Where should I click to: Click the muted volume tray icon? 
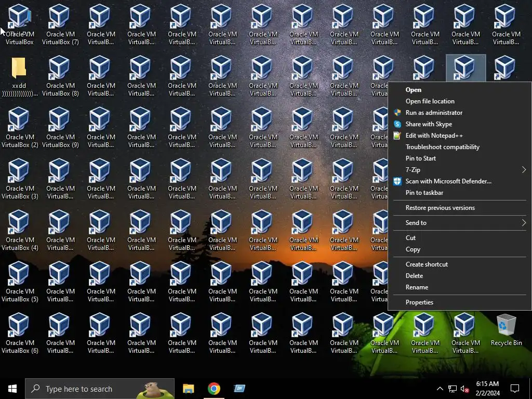tap(465, 389)
